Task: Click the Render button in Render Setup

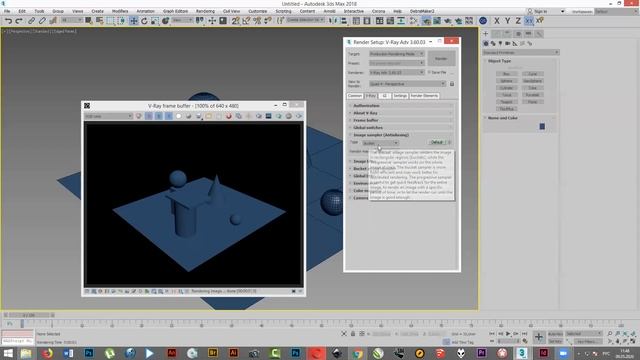Action: [441, 59]
